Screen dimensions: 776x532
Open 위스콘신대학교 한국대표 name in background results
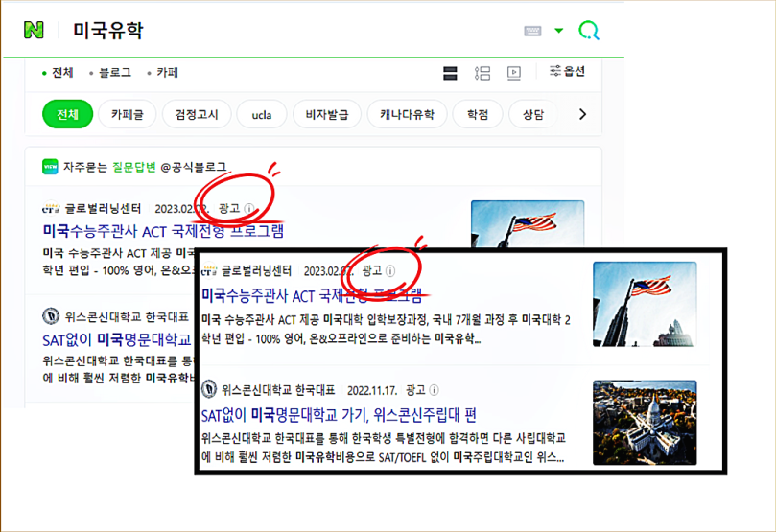(x=127, y=316)
